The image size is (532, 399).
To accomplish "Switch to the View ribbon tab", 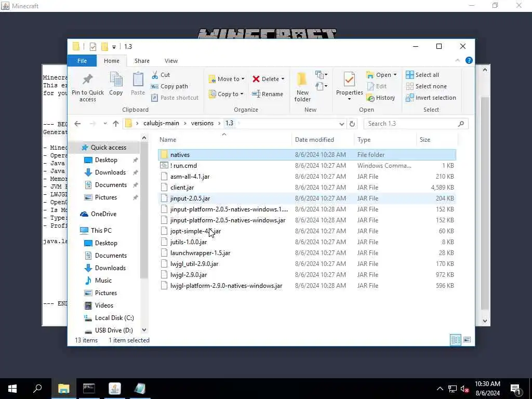I will (x=171, y=61).
